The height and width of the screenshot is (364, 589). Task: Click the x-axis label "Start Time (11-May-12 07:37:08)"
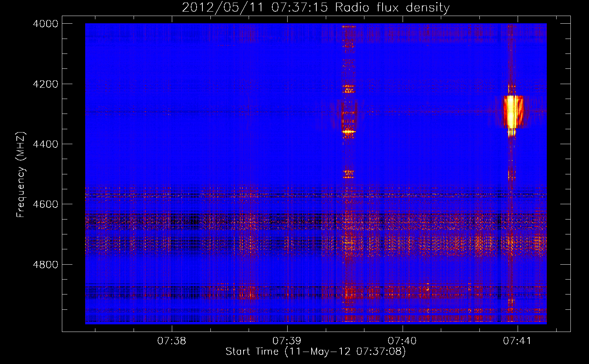click(x=316, y=351)
